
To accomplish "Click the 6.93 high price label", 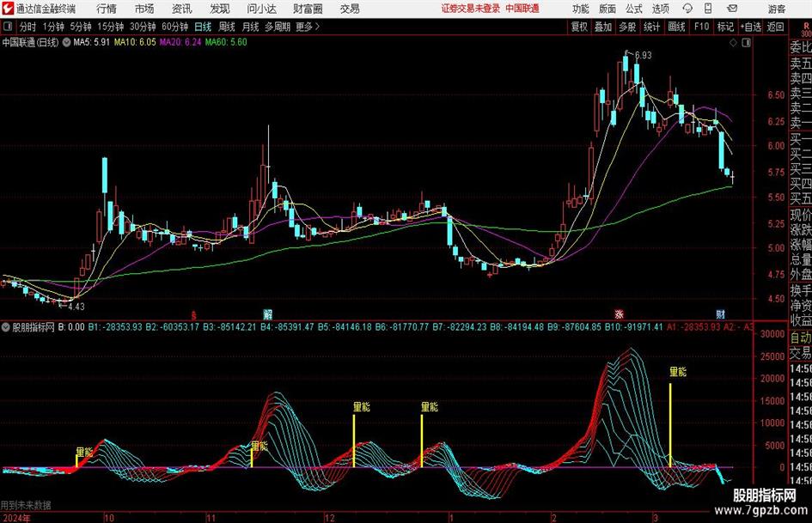I will [x=643, y=56].
